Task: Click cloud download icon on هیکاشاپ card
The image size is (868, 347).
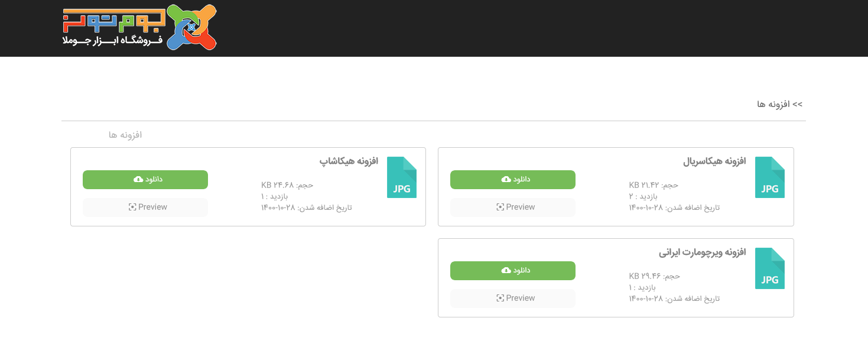Action: click(x=138, y=179)
